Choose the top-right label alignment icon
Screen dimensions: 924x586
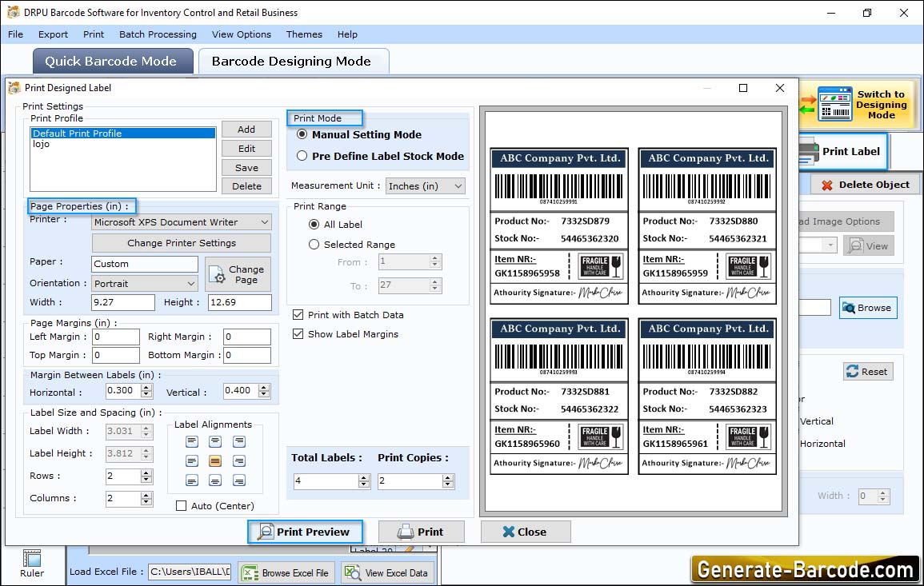(x=238, y=442)
